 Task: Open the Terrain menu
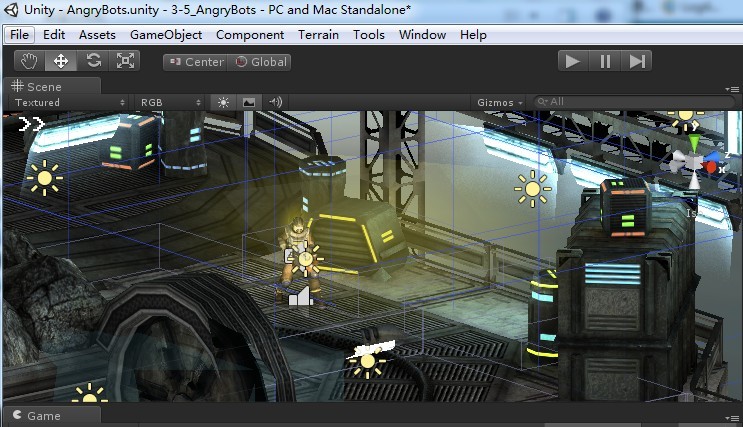[x=318, y=35]
